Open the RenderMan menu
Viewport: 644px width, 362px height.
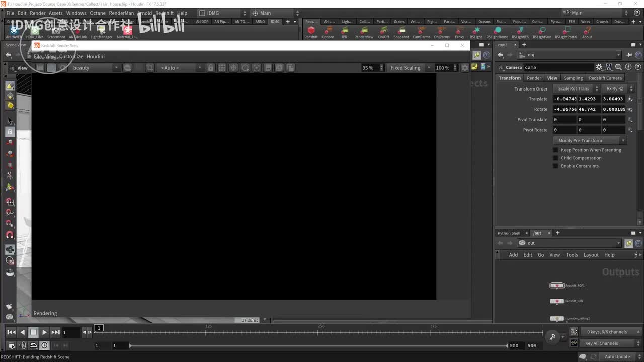(x=121, y=13)
